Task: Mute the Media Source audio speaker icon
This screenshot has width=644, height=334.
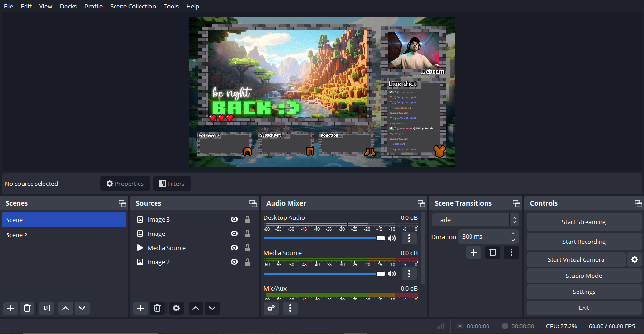Action: pyautogui.click(x=392, y=274)
